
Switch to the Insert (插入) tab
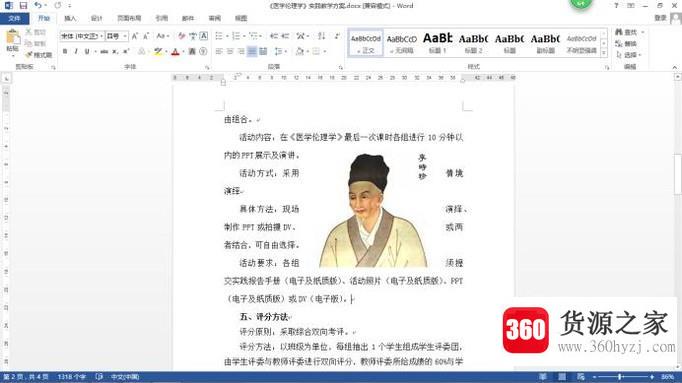click(x=70, y=18)
